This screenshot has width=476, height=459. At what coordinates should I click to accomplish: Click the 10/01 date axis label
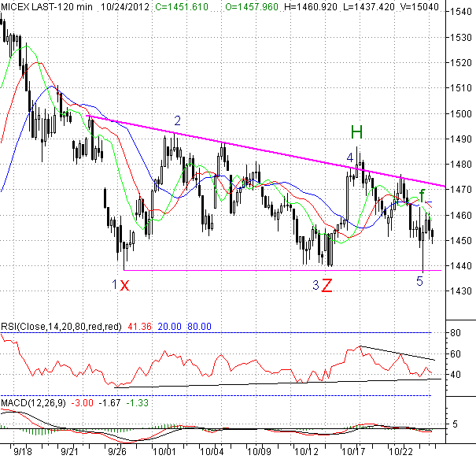click(x=164, y=452)
